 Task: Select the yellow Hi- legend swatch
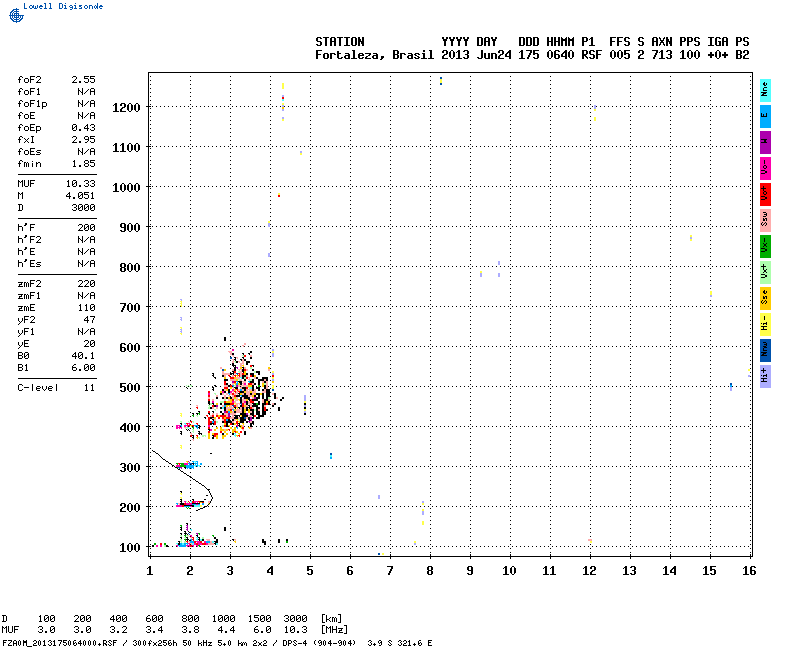pos(765,325)
